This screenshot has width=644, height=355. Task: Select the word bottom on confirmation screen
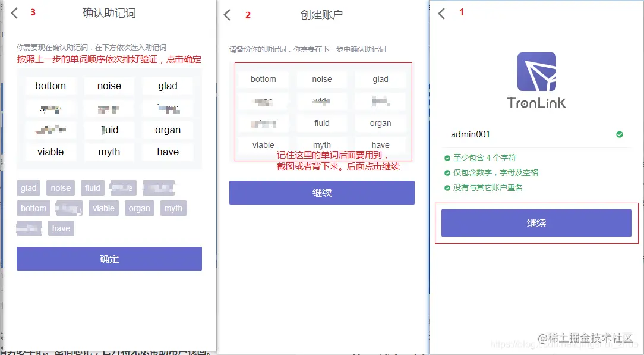coord(50,86)
